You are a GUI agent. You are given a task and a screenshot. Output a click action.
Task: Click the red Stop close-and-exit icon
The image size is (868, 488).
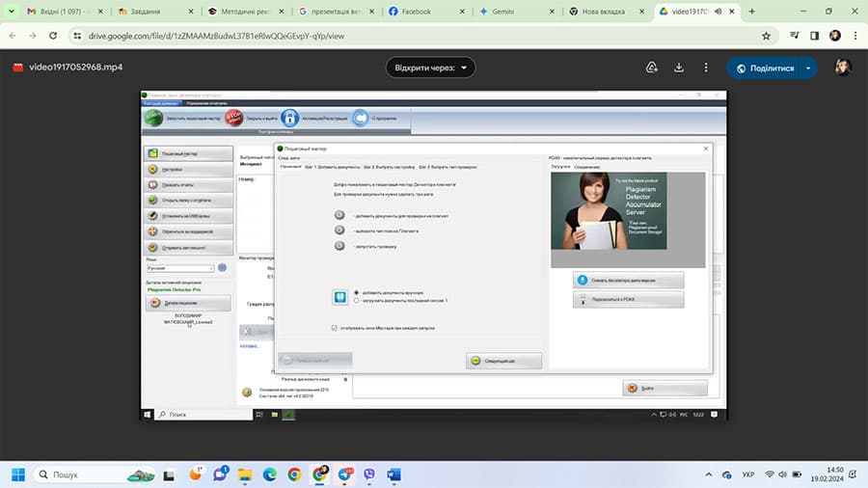(233, 118)
